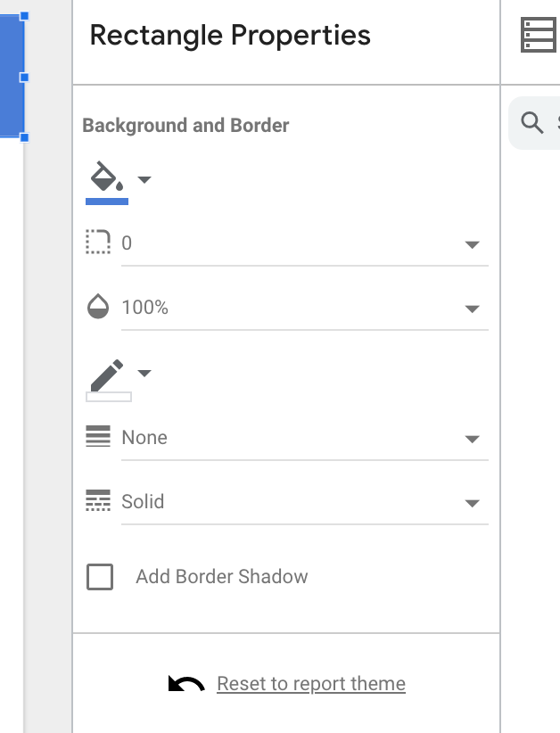Viewport: 560px width, 733px height.
Task: Click the white border color swatch bar
Action: 109,397
